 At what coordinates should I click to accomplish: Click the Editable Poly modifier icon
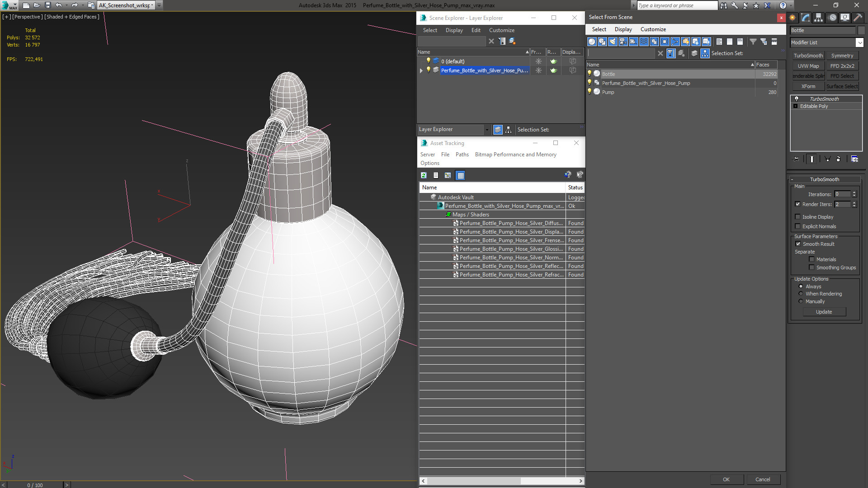click(797, 106)
